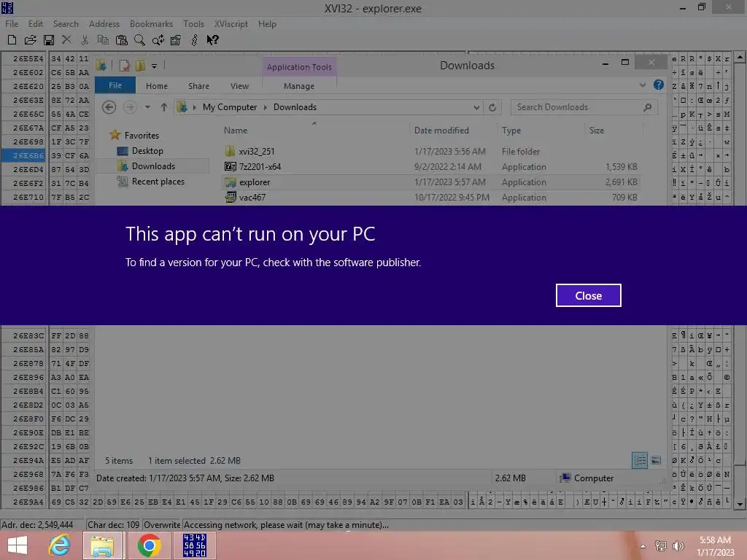
Task: Click the context Help pointer icon
Action: click(x=212, y=40)
